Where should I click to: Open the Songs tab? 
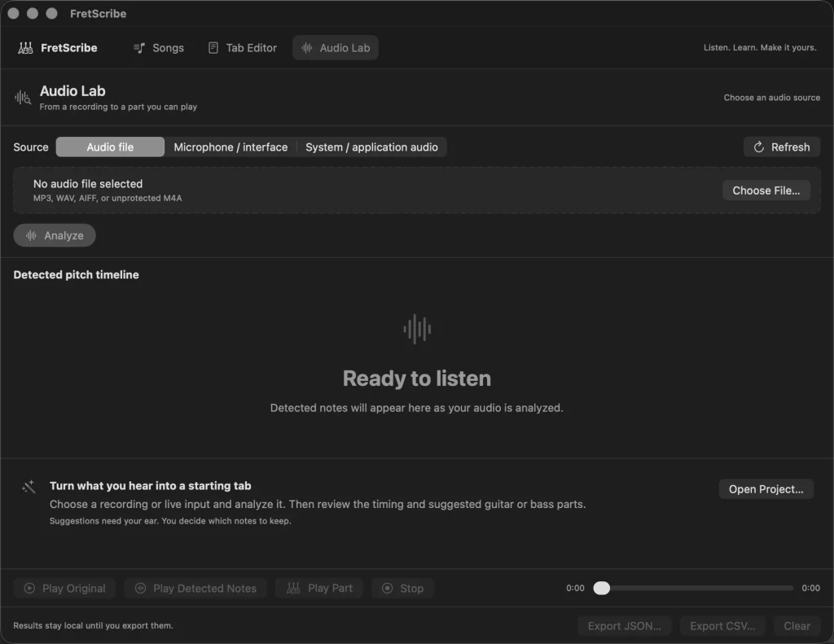pos(159,48)
